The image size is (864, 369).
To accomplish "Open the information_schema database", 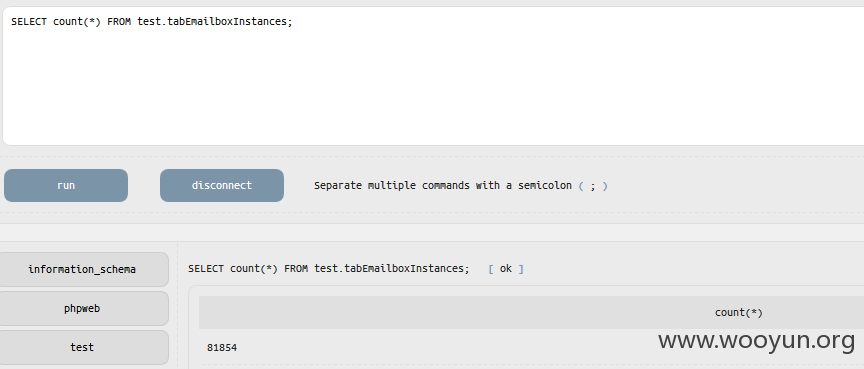I will tap(82, 269).
